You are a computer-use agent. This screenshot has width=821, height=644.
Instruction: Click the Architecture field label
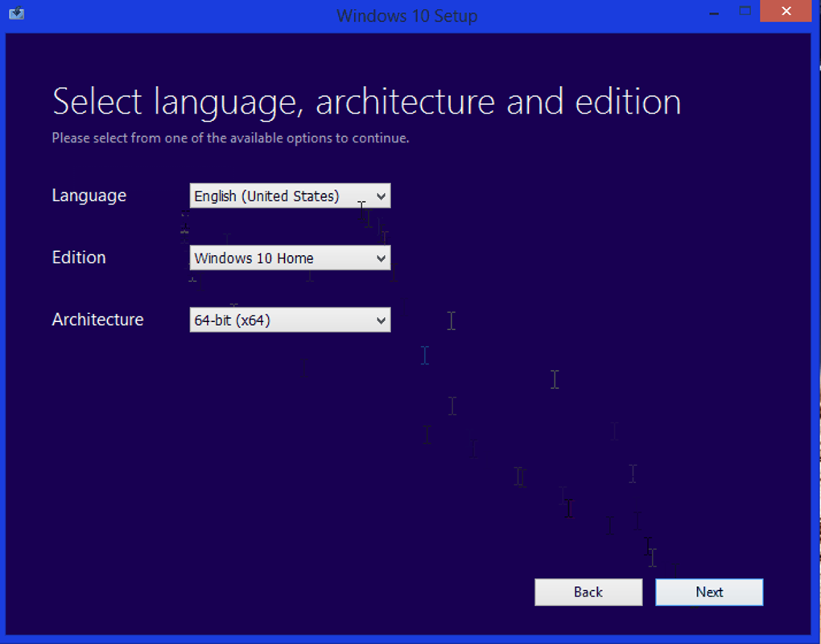(98, 320)
